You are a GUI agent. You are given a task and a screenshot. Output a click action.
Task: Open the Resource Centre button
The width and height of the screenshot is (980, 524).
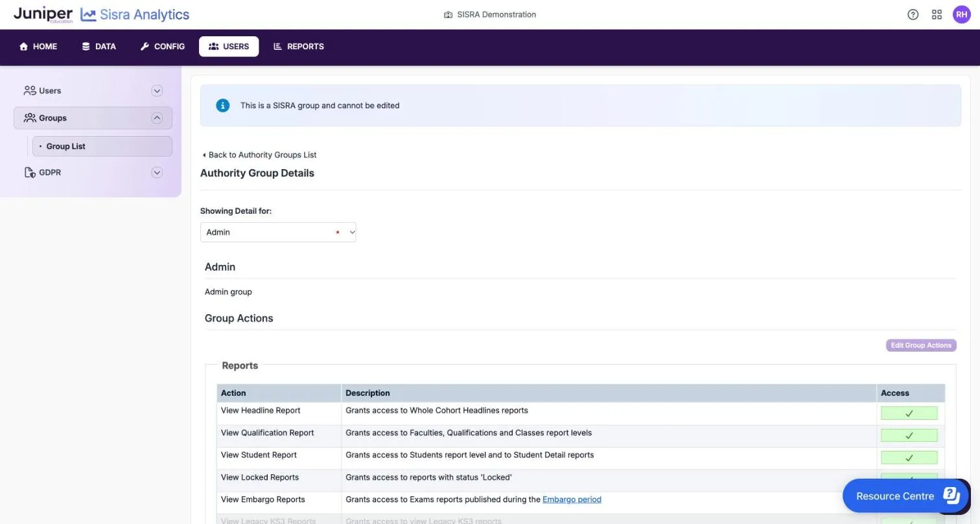[906, 496]
